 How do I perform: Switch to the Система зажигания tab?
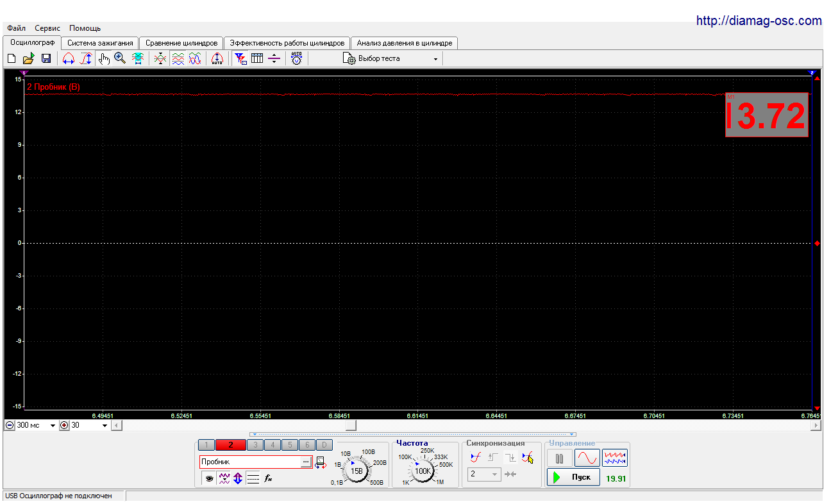click(x=100, y=43)
